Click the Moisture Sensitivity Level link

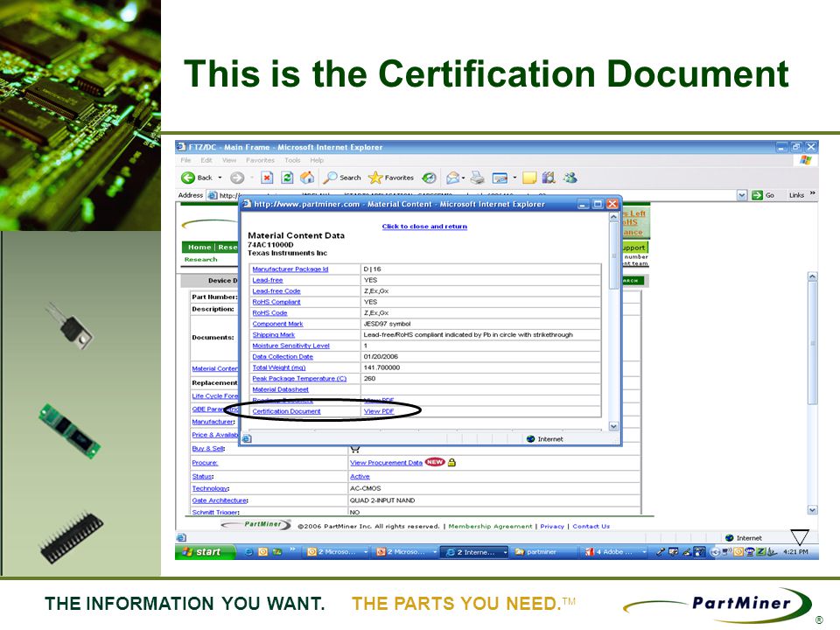pyautogui.click(x=290, y=346)
